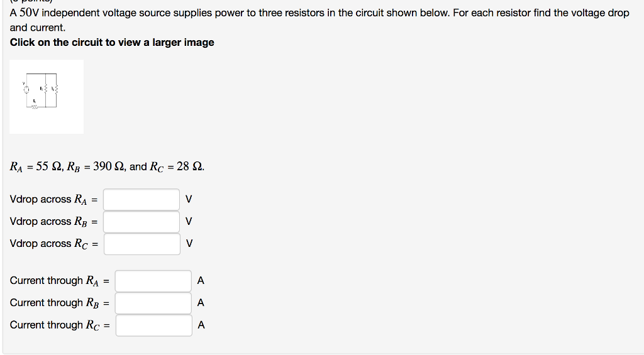Click the Current through RA input field
Screen dimensions: 644x355
coord(153,281)
